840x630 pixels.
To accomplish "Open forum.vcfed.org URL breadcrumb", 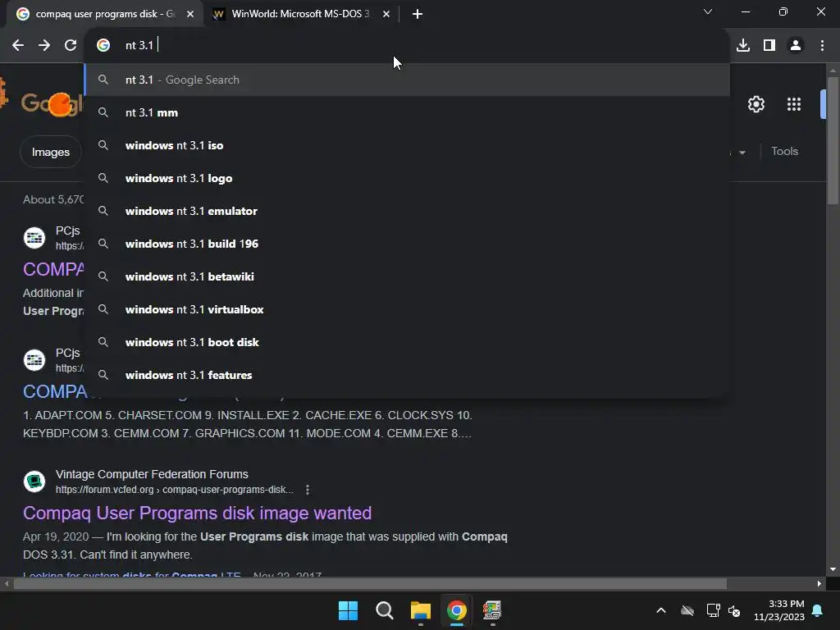I will 175,490.
